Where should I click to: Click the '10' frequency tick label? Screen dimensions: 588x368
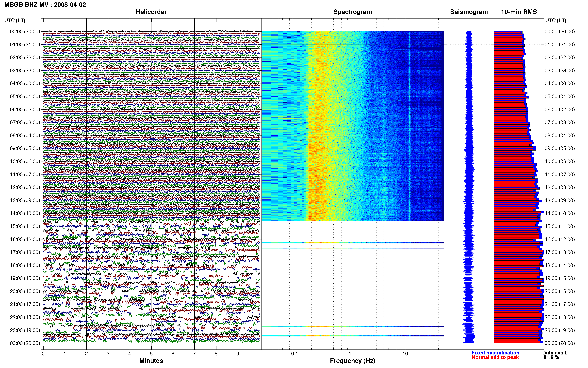[x=405, y=354]
